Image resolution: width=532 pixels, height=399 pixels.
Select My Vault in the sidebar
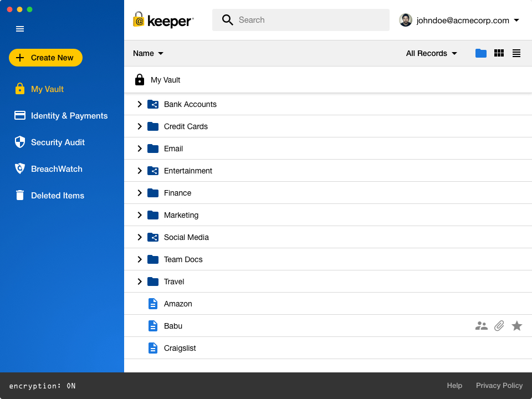point(47,89)
